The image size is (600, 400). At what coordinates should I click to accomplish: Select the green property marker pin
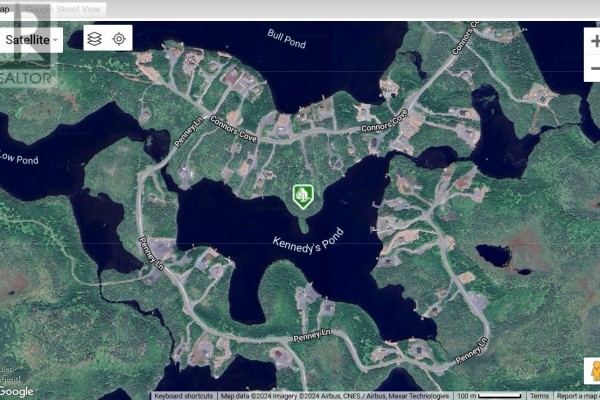tap(303, 196)
